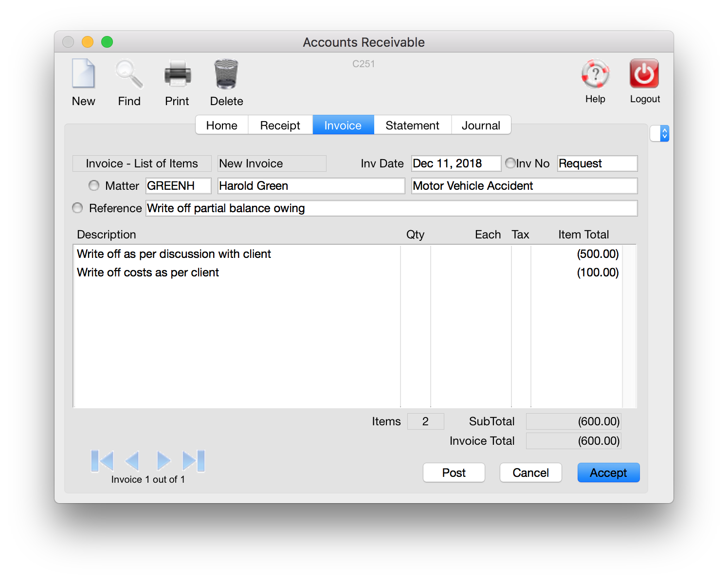The height and width of the screenshot is (581, 728).
Task: Click the Each column header
Action: pyautogui.click(x=488, y=235)
